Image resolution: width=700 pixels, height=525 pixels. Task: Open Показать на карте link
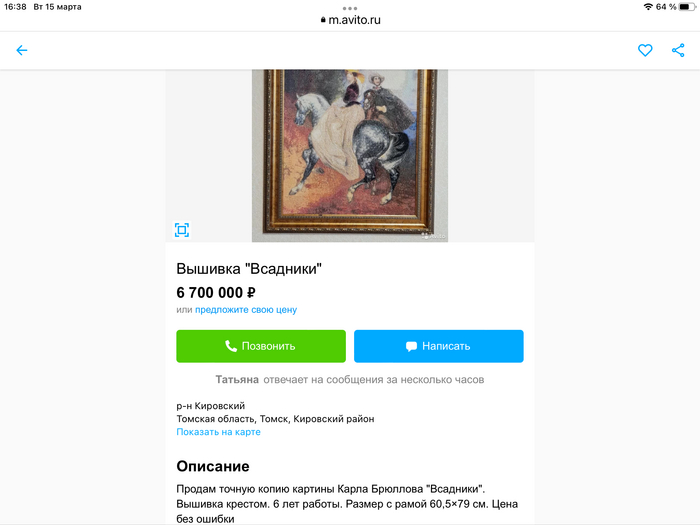coord(218,432)
